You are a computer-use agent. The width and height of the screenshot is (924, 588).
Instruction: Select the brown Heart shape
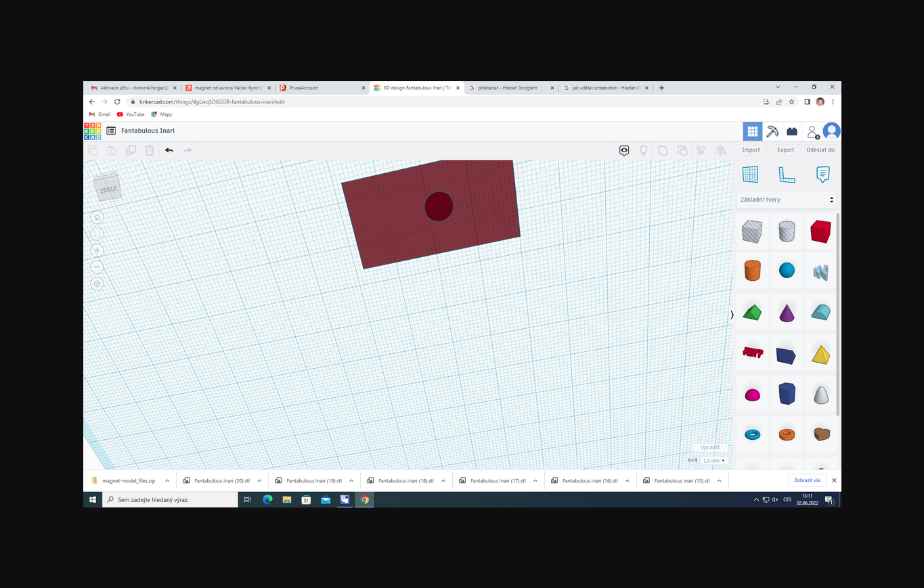(821, 434)
